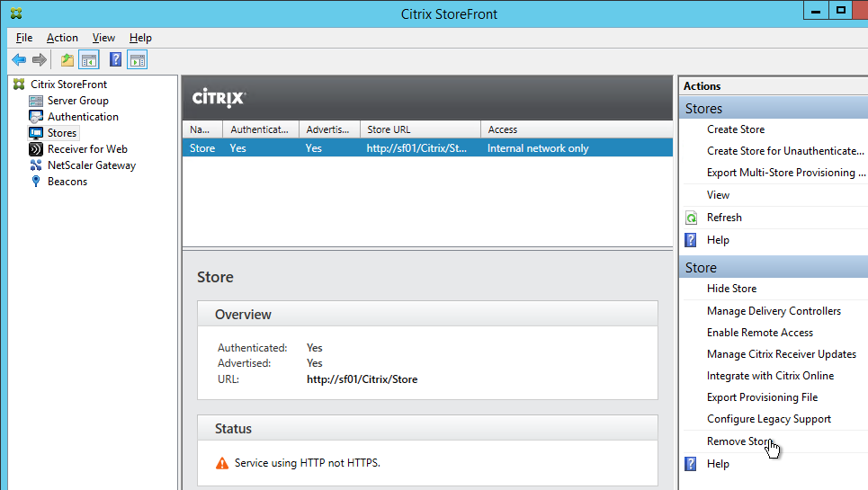Click the Server Group tree icon
The width and height of the screenshot is (868, 490).
[x=36, y=101]
